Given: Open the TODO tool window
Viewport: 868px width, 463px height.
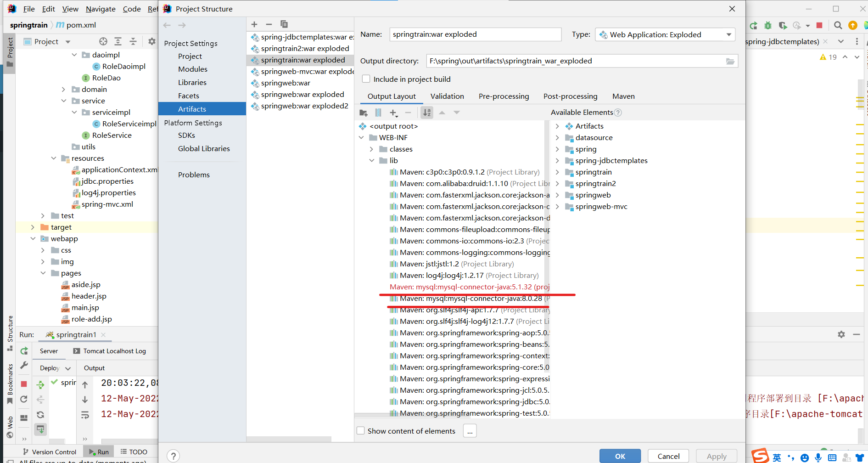Looking at the screenshot, I should coord(134,452).
